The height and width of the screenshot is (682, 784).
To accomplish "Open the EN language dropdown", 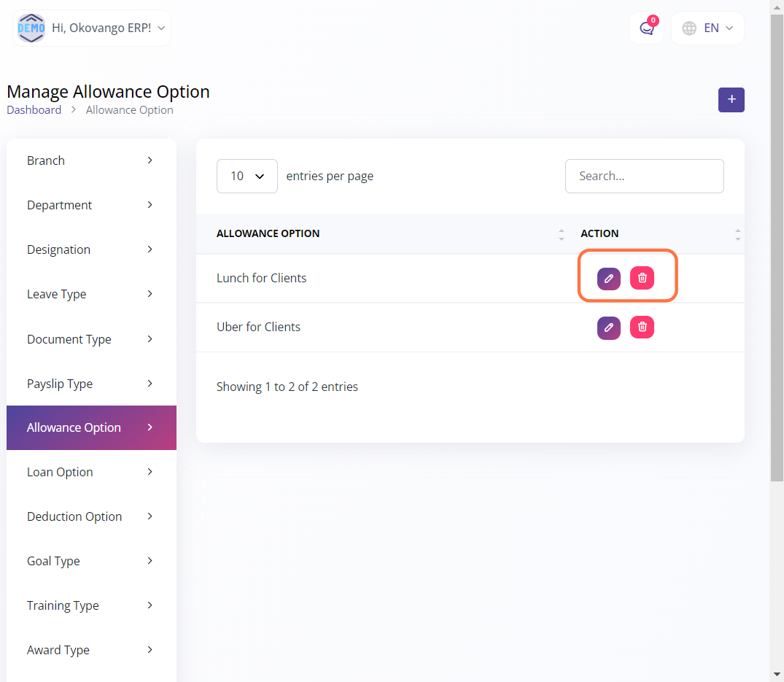I will point(707,28).
